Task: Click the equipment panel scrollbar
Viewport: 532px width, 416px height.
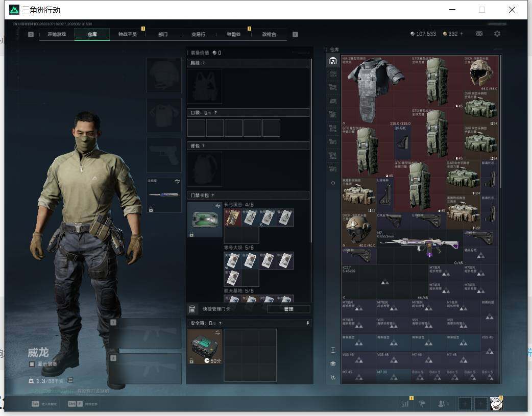Action: 311,151
